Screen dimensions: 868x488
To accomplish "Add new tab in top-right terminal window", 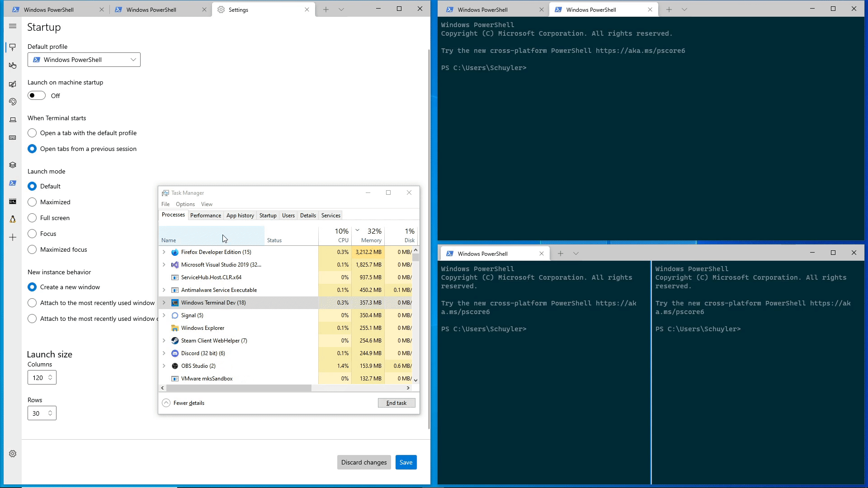I will 669,9.
